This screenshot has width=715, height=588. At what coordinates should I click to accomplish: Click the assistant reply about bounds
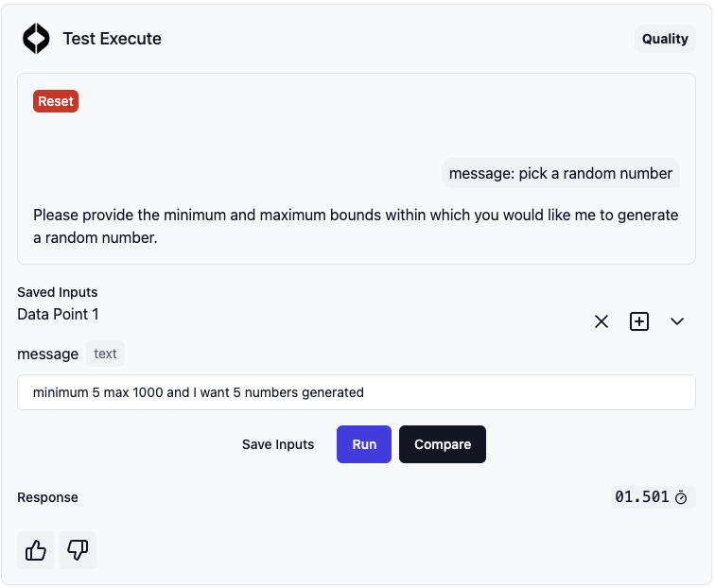coord(356,226)
